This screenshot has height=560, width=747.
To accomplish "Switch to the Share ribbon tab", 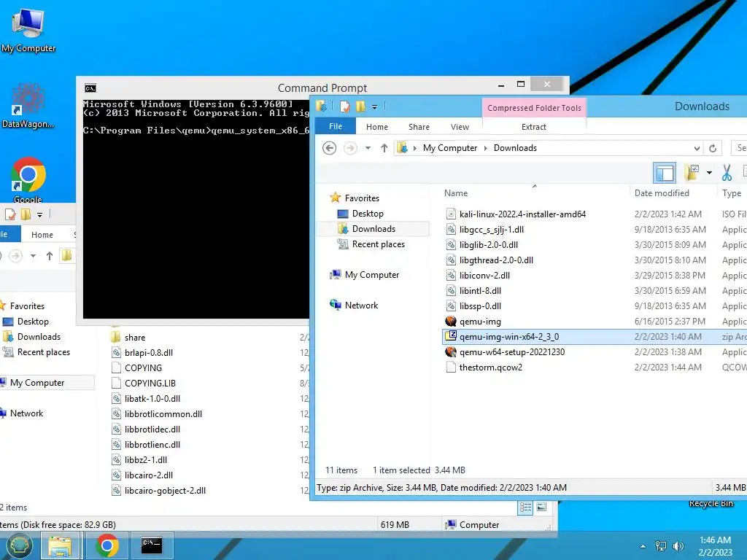I will click(419, 127).
